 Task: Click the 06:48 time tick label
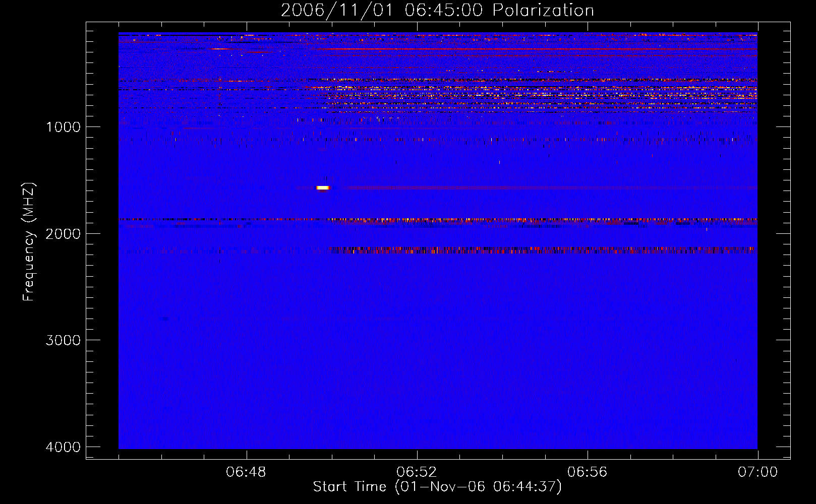[246, 472]
